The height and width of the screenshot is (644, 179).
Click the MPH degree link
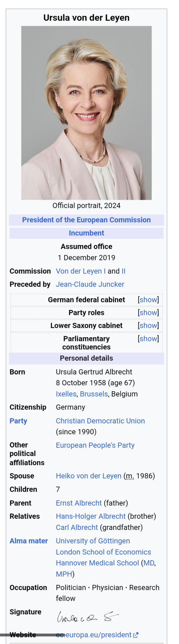point(64,574)
